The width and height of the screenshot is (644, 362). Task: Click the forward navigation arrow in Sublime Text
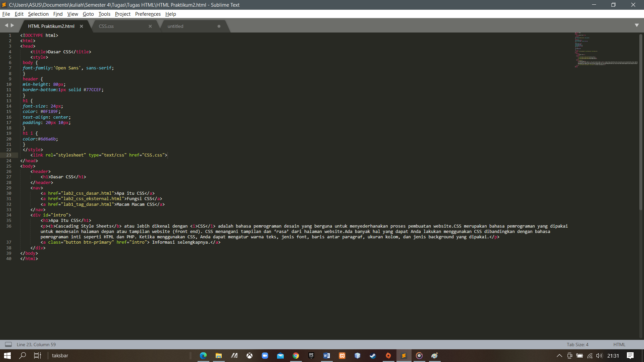12,25
